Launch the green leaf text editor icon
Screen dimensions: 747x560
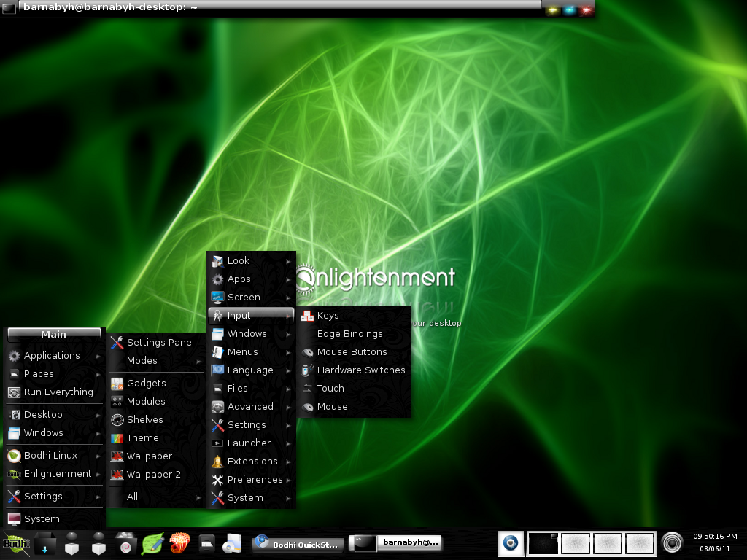click(x=153, y=543)
